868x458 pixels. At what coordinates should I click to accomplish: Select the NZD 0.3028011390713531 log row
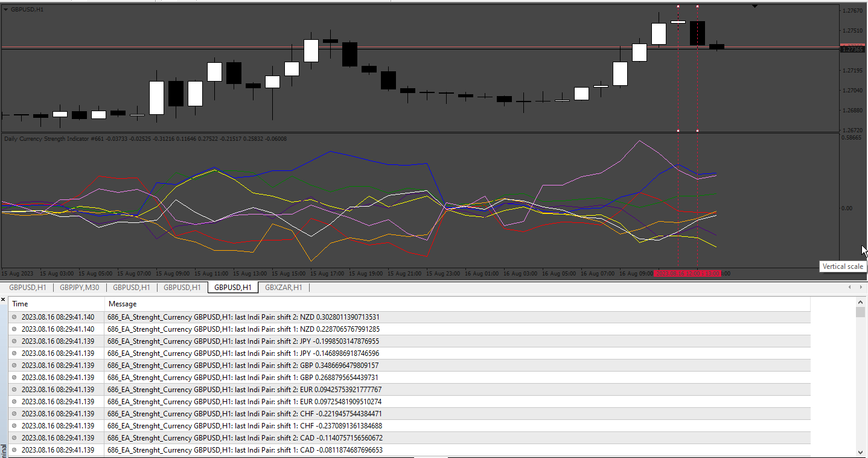point(409,317)
